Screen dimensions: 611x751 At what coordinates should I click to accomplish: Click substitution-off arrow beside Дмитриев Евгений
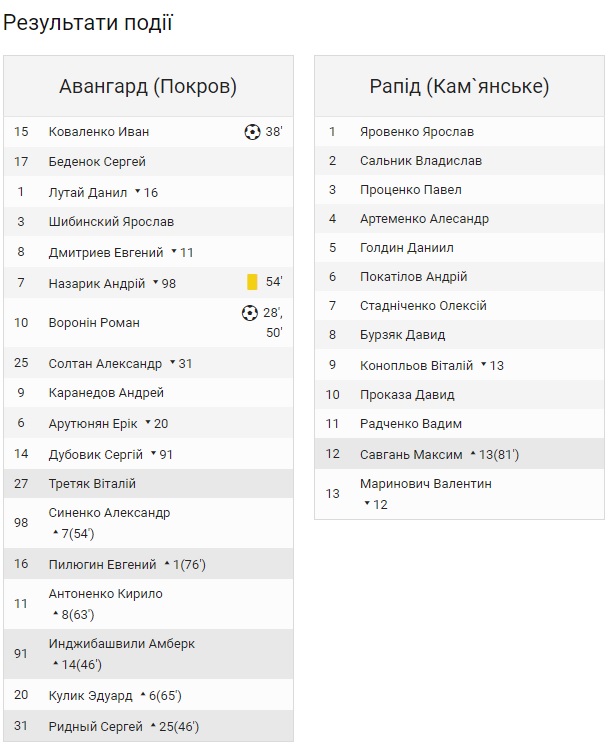pos(173,252)
